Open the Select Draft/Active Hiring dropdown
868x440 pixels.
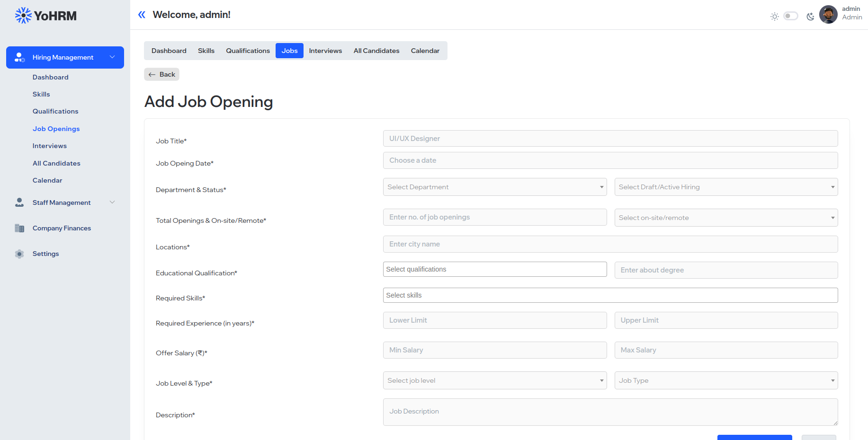(725, 187)
